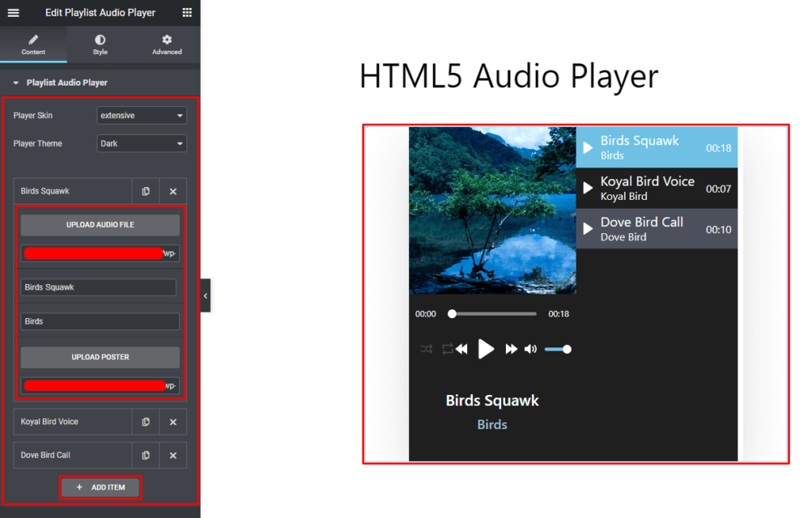Image resolution: width=812 pixels, height=518 pixels.
Task: Click the fast-forward control in the player
Action: [511, 348]
